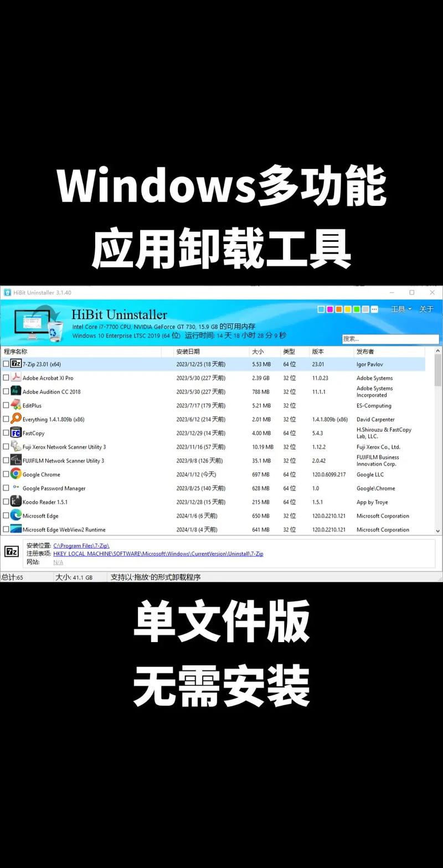Click the Adobe Audition CC 2018 icon

[16, 391]
